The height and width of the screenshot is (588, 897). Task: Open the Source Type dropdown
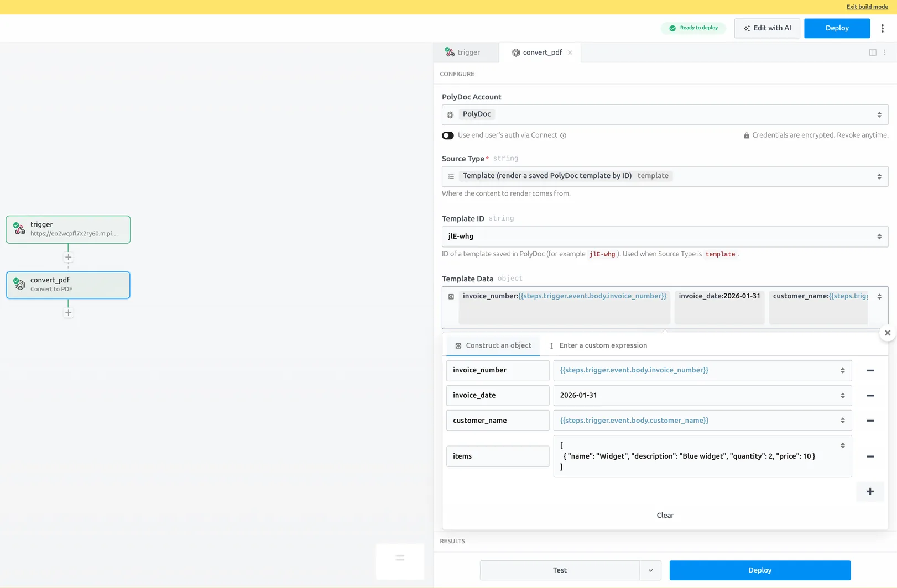[x=665, y=176]
